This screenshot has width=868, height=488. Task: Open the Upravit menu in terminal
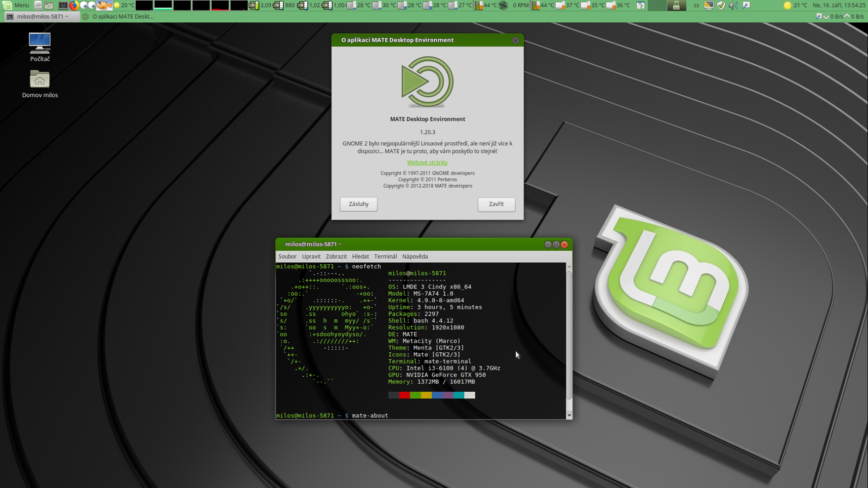311,256
